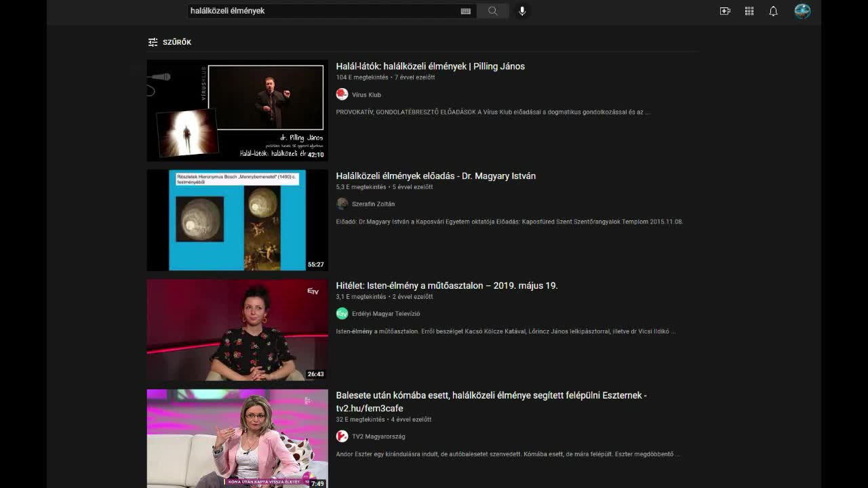The width and height of the screenshot is (868, 488).
Task: Open the notifications bell
Action: pos(773,11)
